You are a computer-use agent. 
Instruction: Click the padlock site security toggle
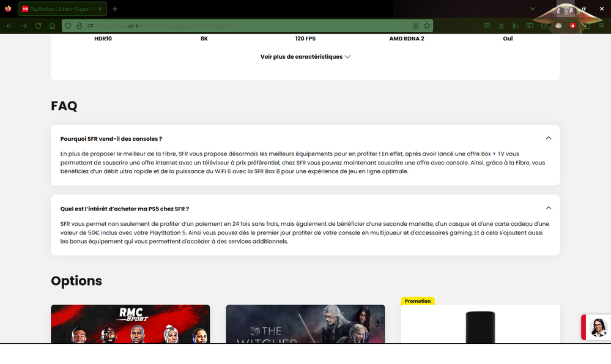pos(78,26)
